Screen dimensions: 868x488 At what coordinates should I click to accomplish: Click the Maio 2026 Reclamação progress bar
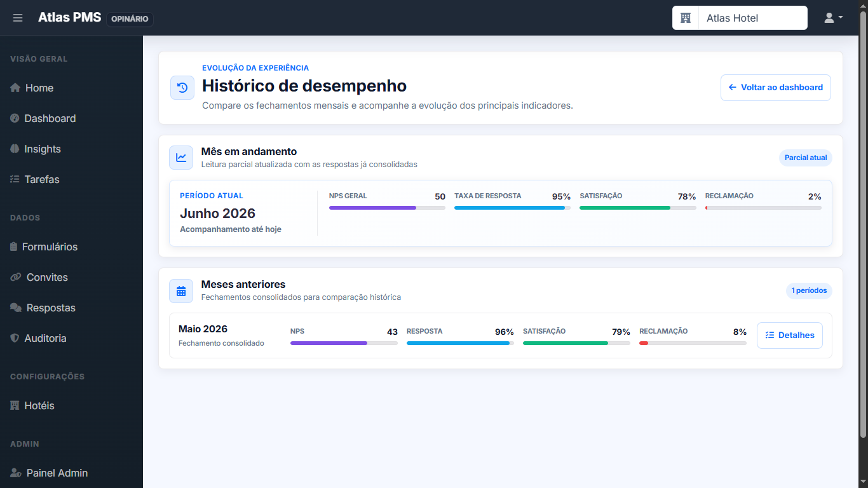point(693,343)
